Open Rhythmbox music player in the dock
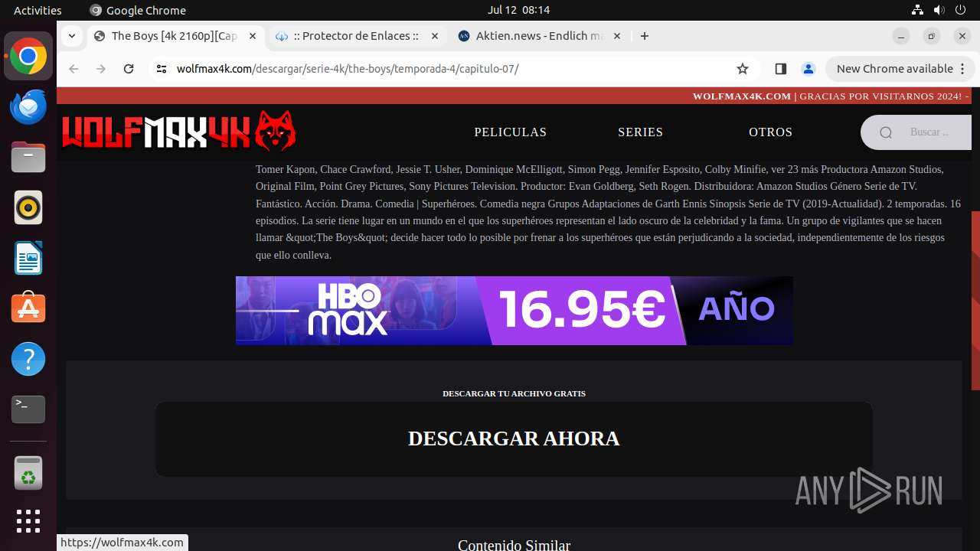The image size is (980, 551). coord(28,208)
